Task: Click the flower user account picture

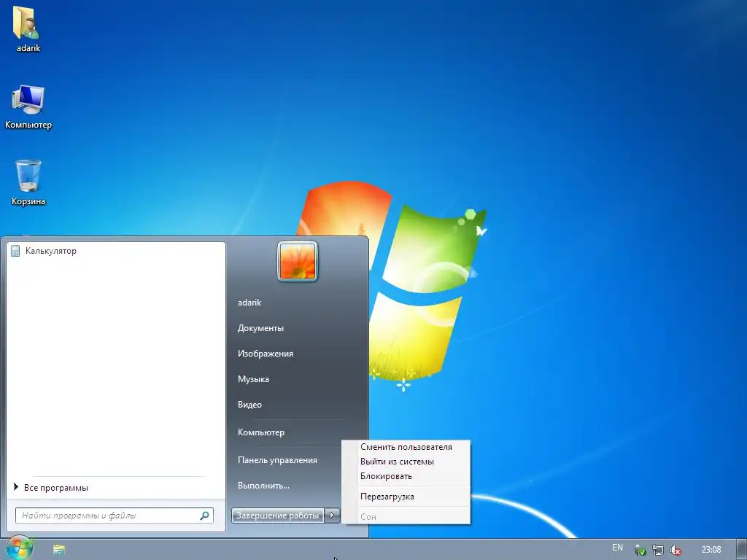Action: pos(298,262)
